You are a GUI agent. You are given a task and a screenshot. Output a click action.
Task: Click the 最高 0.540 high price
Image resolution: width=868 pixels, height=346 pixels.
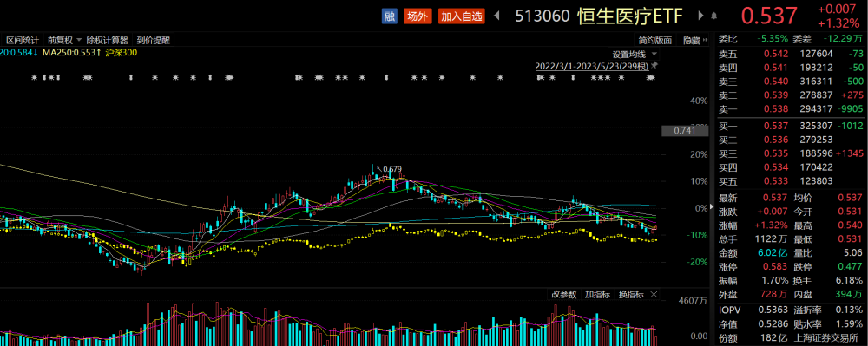(851, 226)
